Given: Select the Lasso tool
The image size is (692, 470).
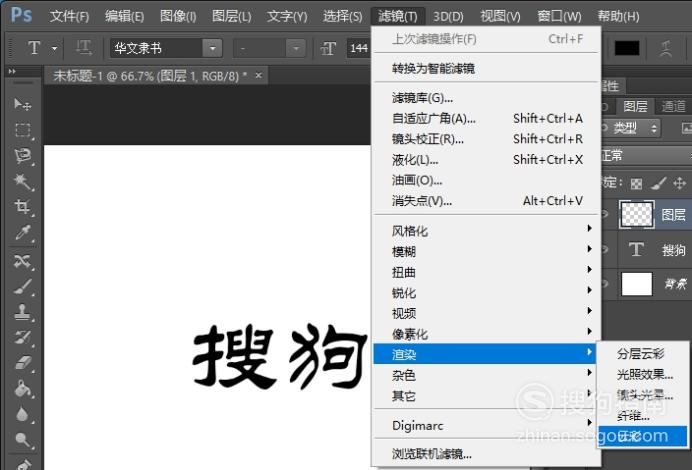Looking at the screenshot, I should [22, 156].
